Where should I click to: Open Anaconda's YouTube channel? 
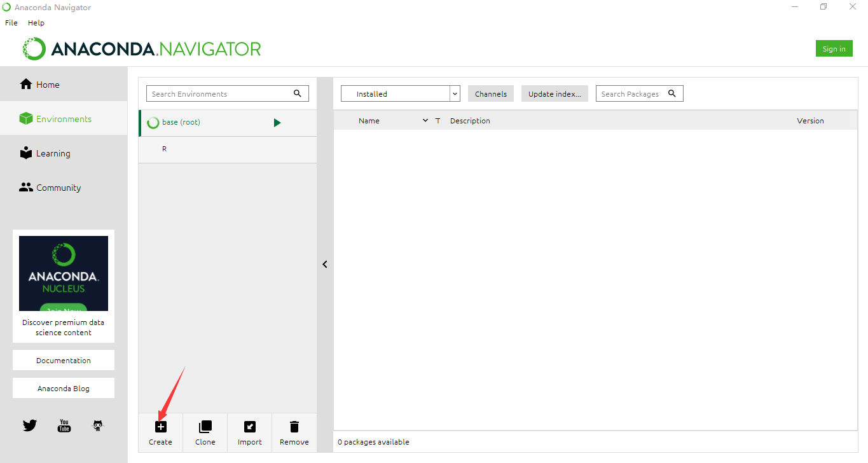(64, 425)
